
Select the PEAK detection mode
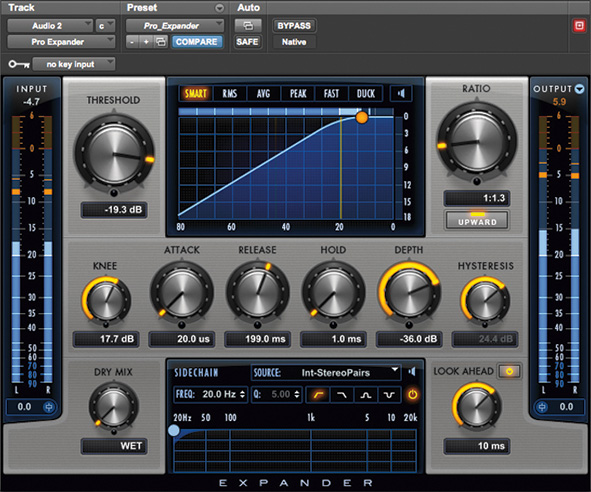298,93
